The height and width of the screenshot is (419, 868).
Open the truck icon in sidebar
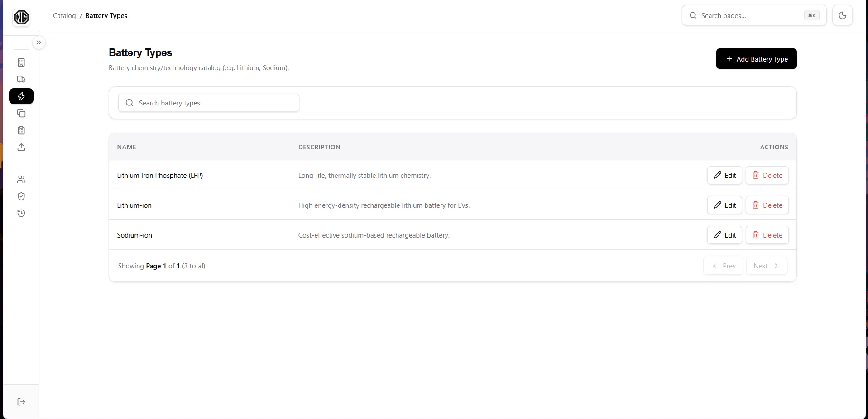click(x=21, y=79)
